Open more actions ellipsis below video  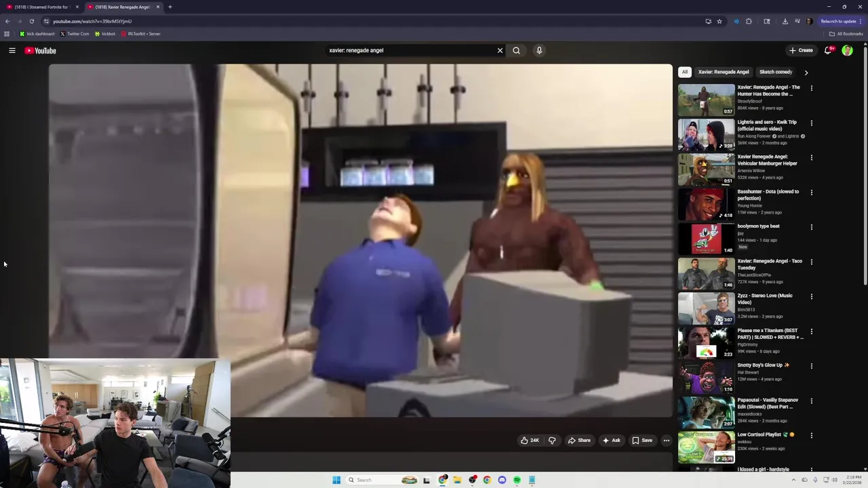pyautogui.click(x=666, y=441)
